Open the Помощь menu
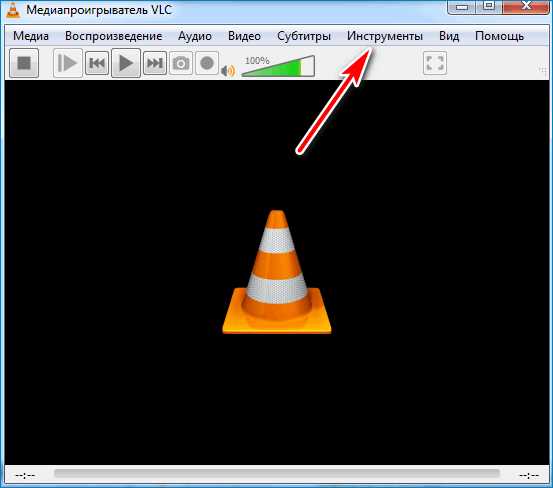 click(499, 36)
